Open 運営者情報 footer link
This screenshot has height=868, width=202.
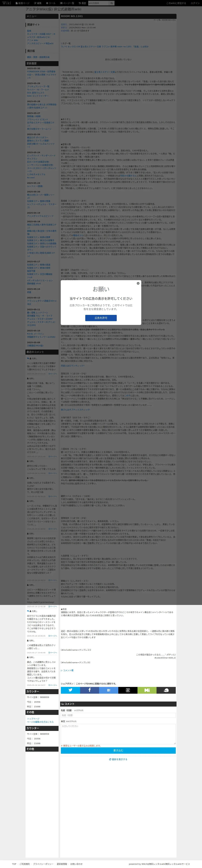click(62, 864)
